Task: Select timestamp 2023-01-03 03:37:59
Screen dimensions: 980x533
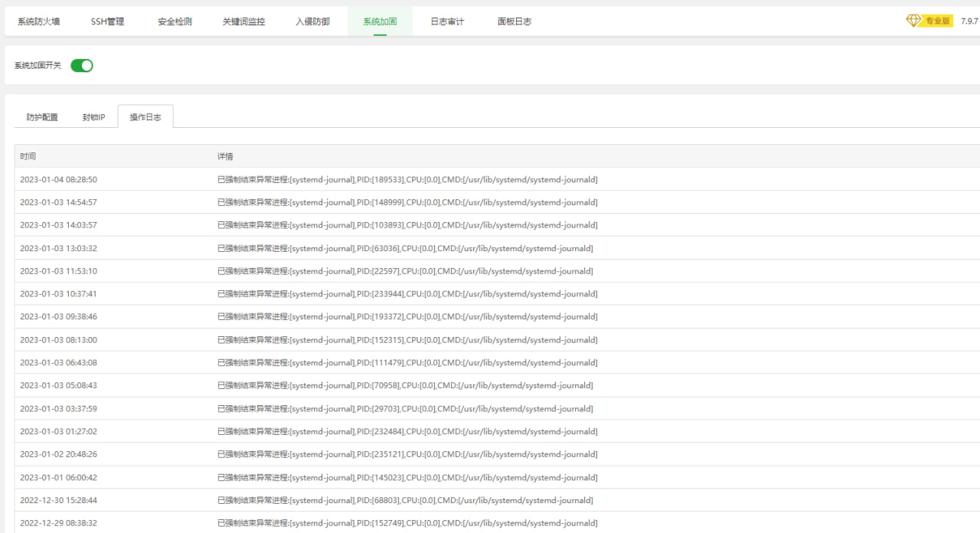Action: 58,409
